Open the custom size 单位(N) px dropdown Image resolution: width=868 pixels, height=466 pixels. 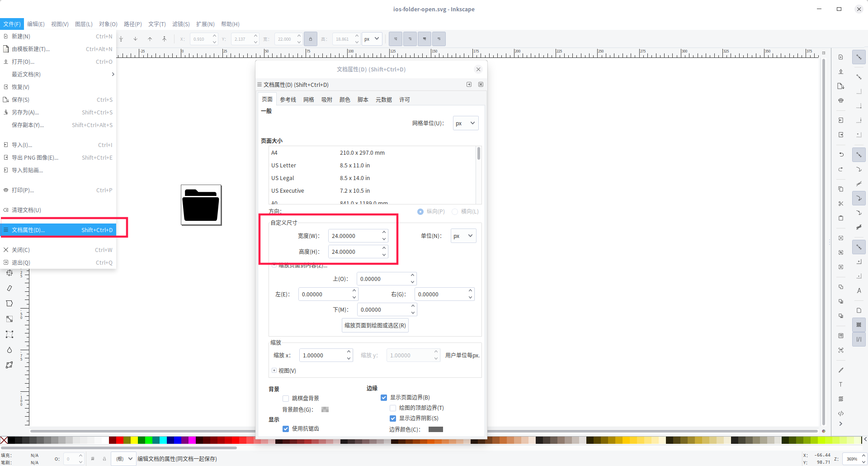pos(463,236)
